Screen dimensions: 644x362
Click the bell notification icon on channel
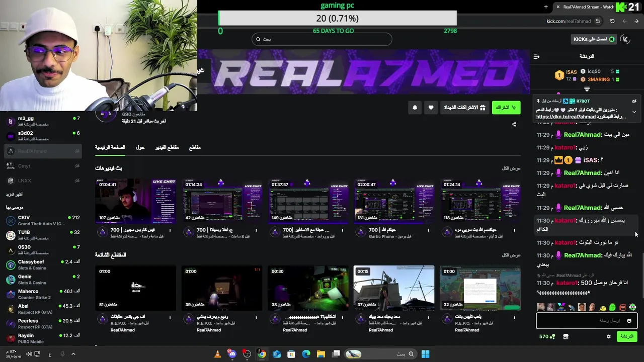pos(415,108)
